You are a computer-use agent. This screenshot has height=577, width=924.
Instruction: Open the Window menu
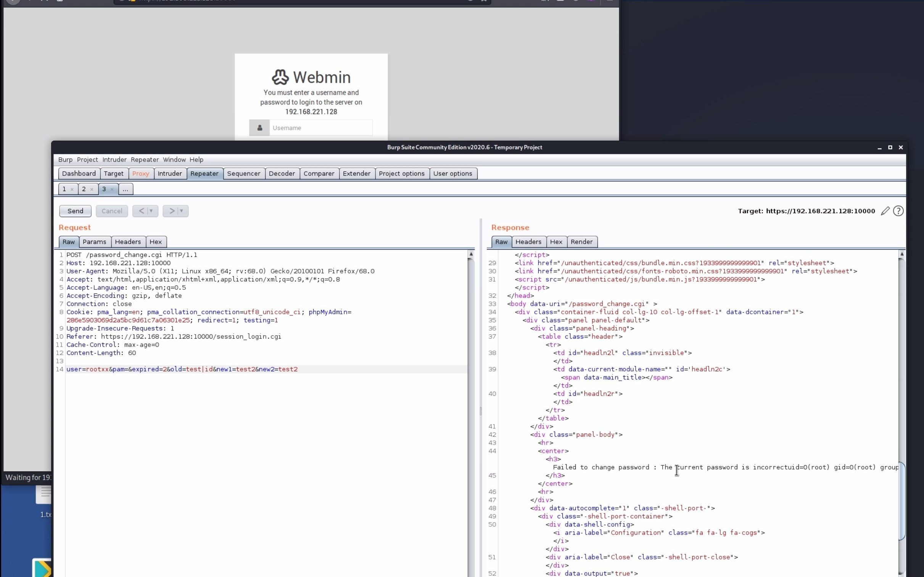click(174, 159)
